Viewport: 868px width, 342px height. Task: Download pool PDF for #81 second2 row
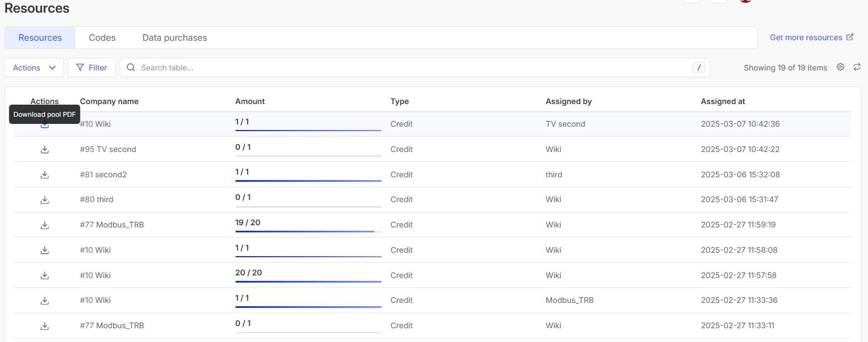click(45, 175)
